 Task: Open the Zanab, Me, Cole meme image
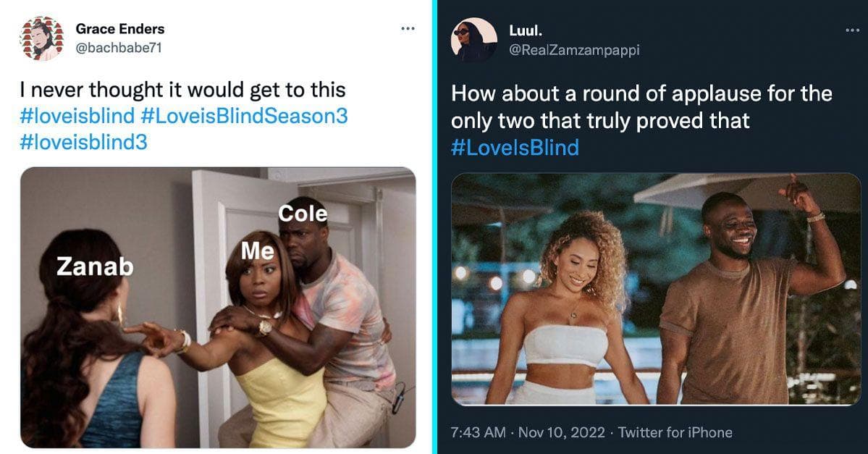point(218,307)
